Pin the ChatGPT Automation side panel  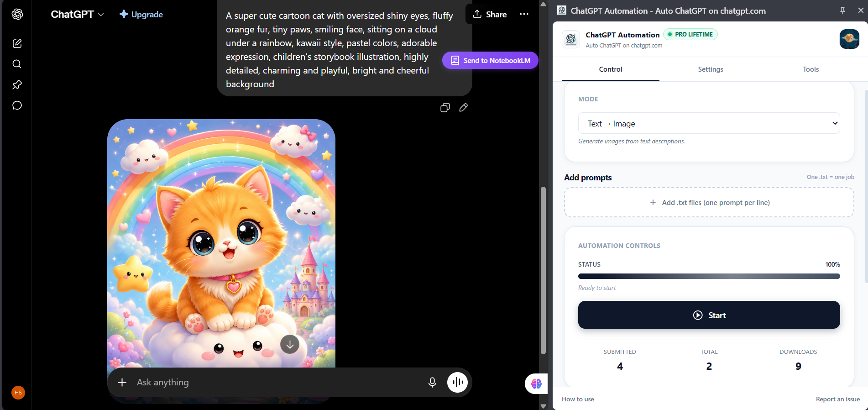tap(842, 11)
